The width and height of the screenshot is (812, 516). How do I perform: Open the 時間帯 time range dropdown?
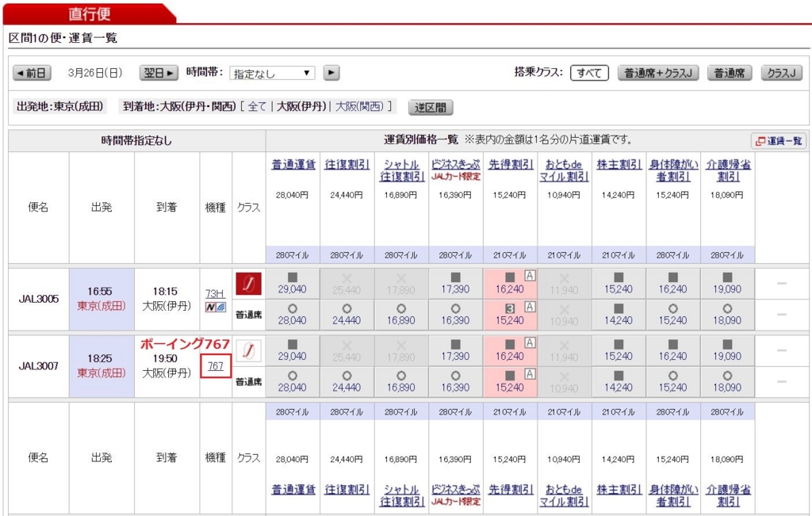(x=272, y=73)
